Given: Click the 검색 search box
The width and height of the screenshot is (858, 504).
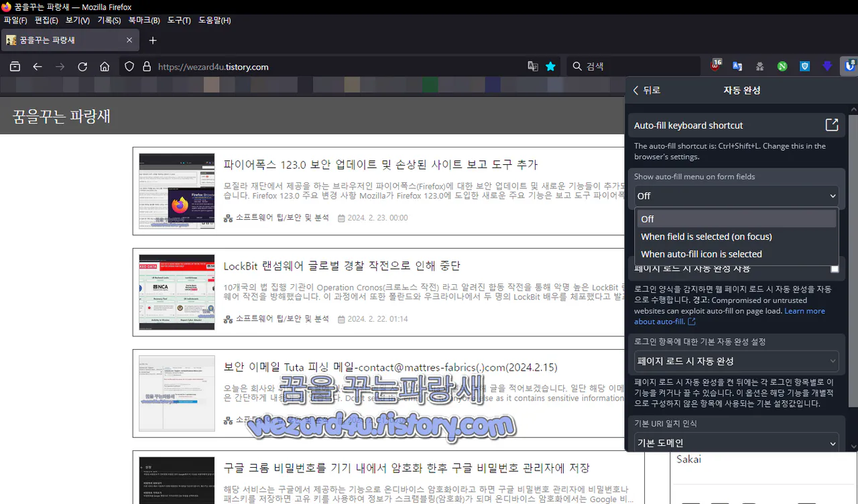Looking at the screenshot, I should pos(633,66).
